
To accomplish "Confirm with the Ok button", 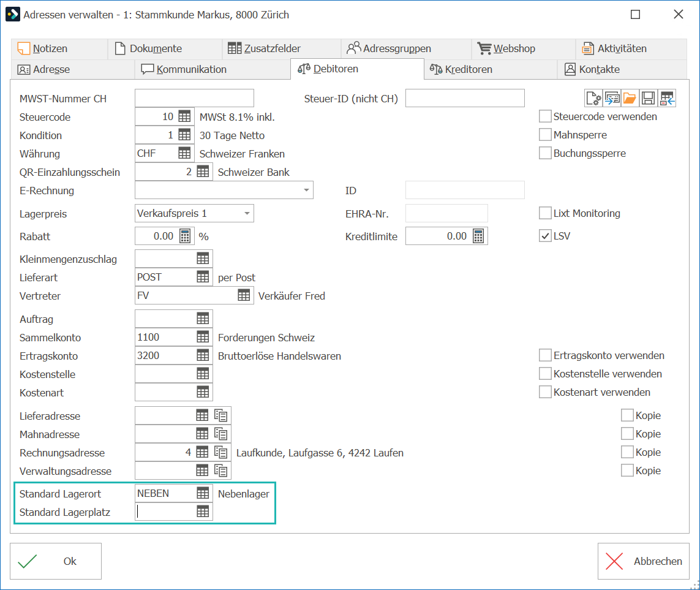I will (56, 561).
